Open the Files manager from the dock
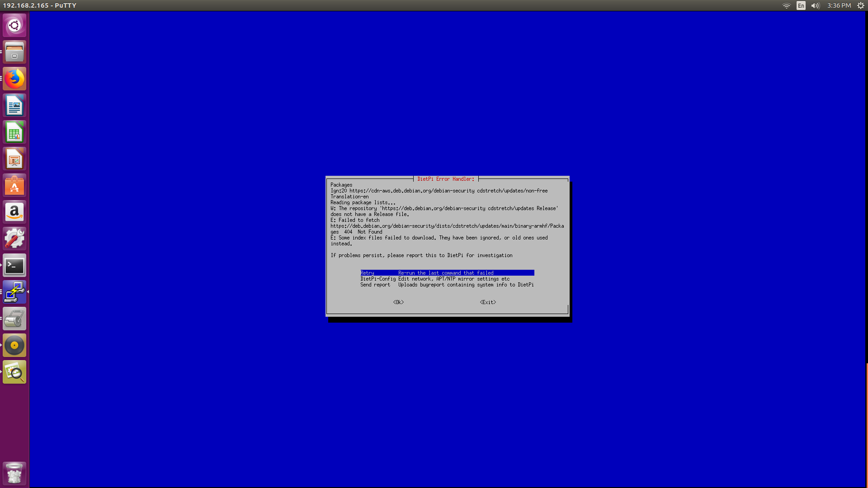 (14, 52)
